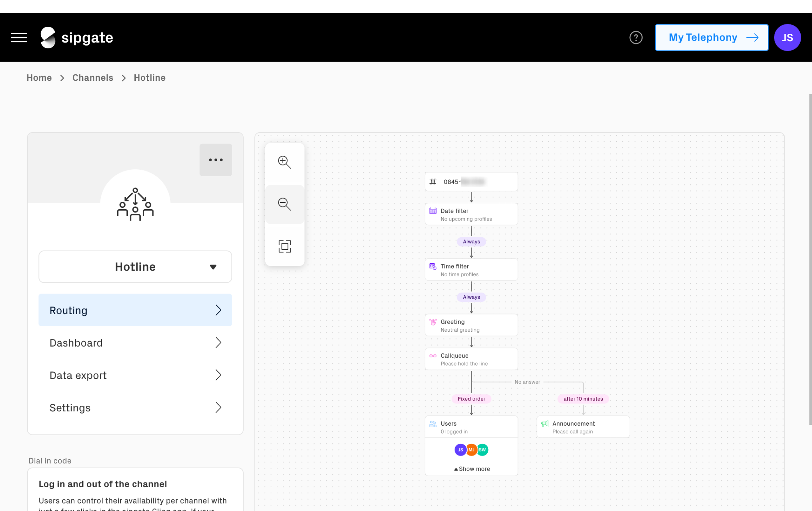Screen dimensions: 812x511
Task: Click the Fixed order label
Action: tap(471, 399)
